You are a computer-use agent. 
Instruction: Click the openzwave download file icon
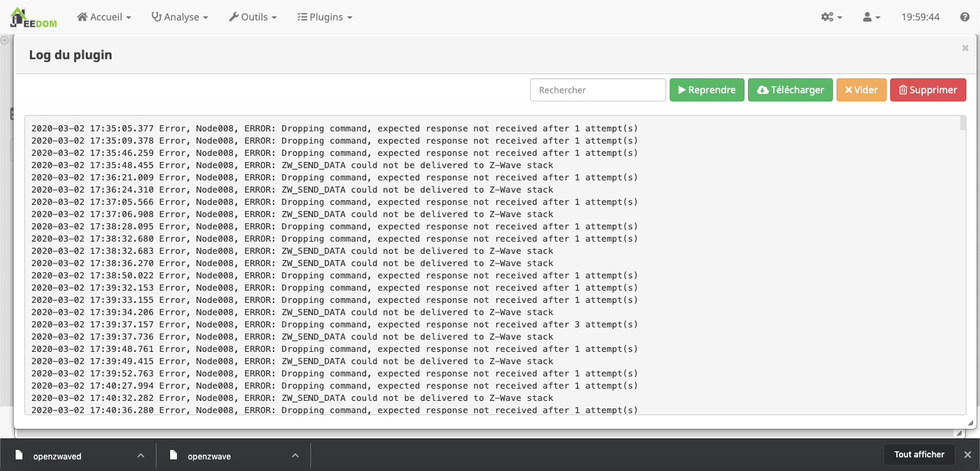pos(174,455)
